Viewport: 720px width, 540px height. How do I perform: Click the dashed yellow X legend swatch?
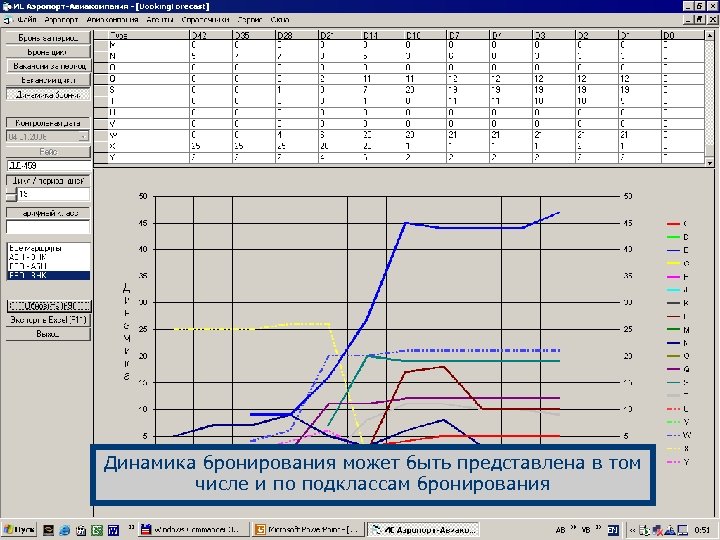[x=673, y=449]
